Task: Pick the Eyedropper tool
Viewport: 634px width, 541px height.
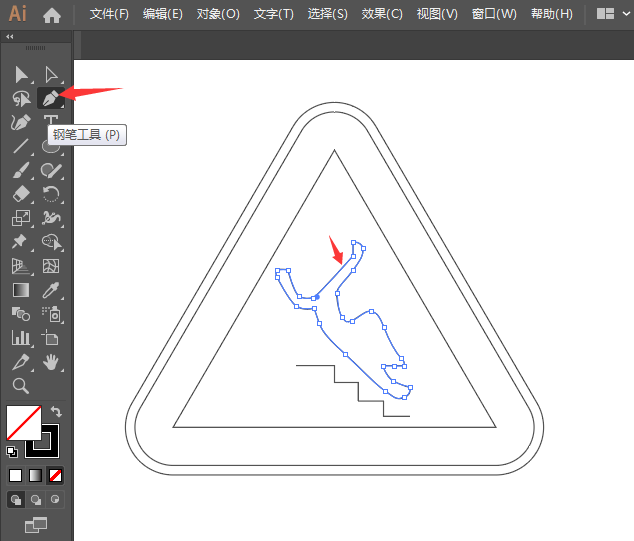Action: pyautogui.click(x=51, y=290)
